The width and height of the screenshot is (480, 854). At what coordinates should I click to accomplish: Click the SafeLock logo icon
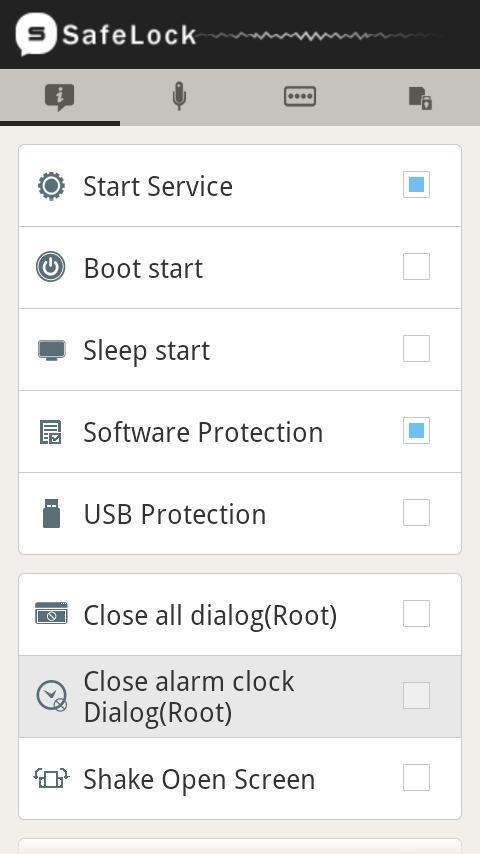tap(36, 34)
